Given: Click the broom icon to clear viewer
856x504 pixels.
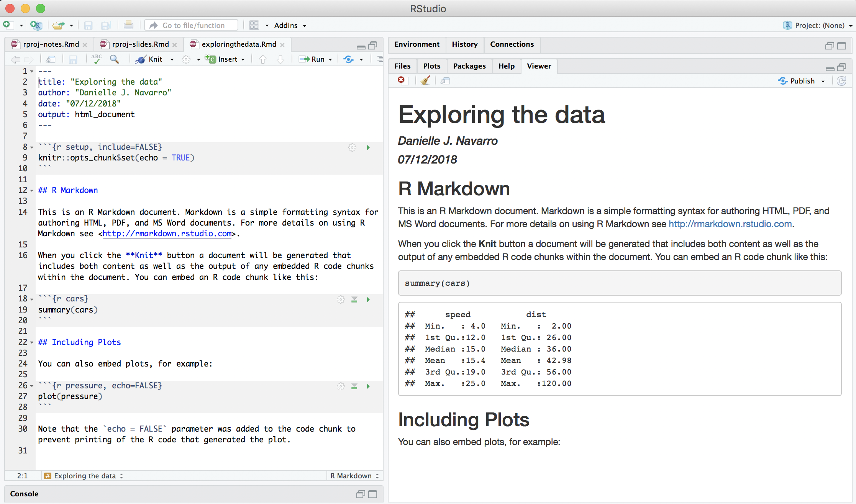Looking at the screenshot, I should 425,80.
